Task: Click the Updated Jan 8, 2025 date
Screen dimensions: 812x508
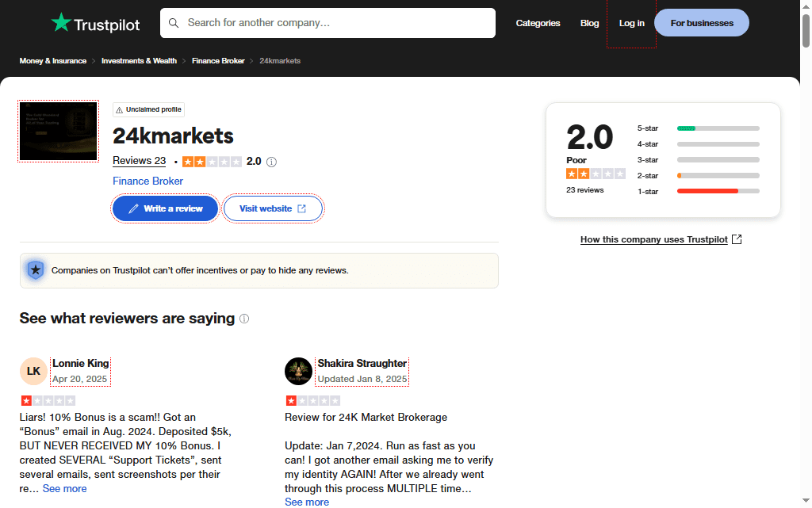Action: click(362, 379)
